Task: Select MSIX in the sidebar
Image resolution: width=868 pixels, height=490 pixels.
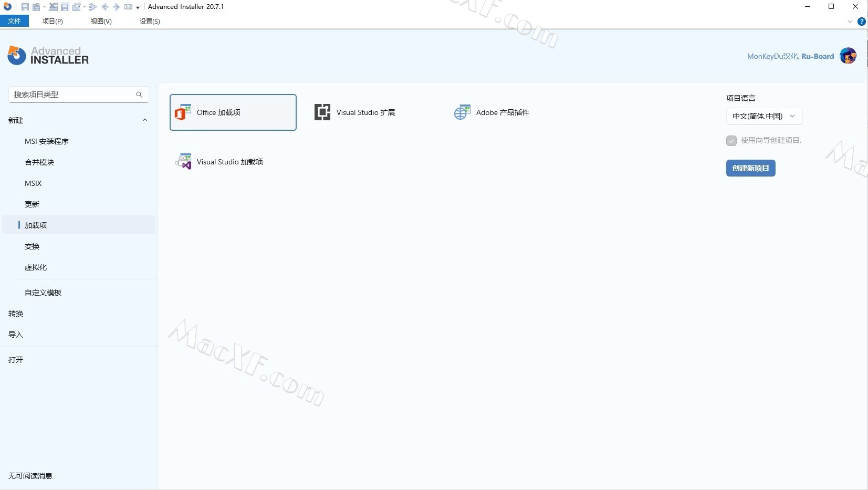Action: pos(33,183)
